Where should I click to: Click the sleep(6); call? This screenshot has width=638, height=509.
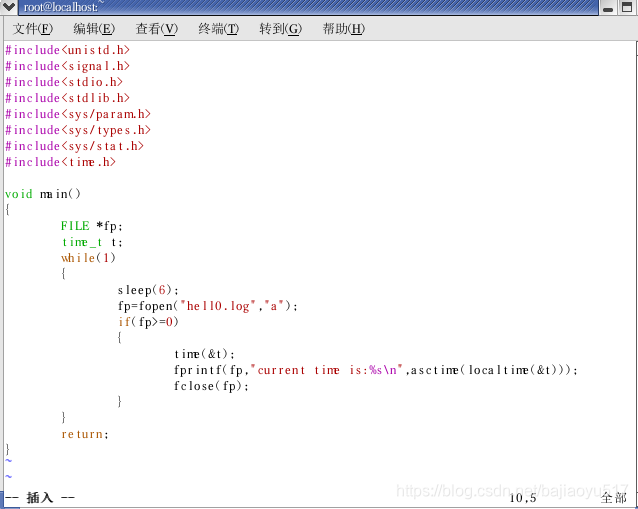(x=148, y=291)
